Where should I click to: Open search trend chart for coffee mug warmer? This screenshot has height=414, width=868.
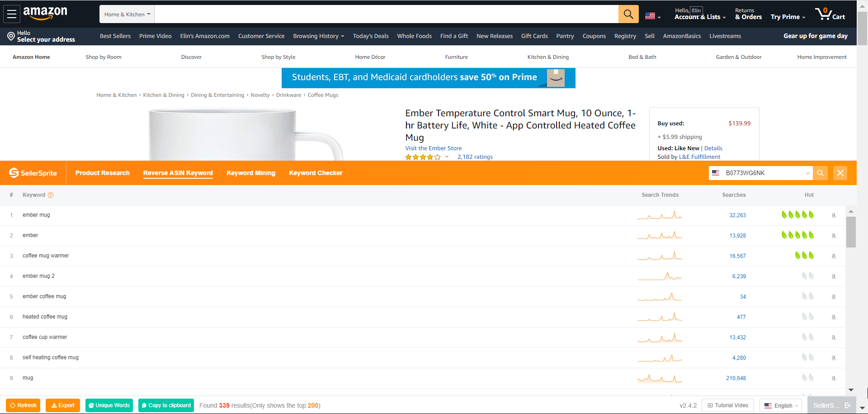click(660, 256)
